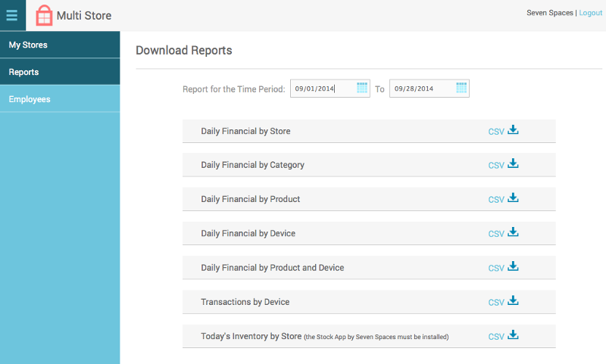The width and height of the screenshot is (606, 364).
Task: Open the hamburger menu in header
Action: [12, 15]
